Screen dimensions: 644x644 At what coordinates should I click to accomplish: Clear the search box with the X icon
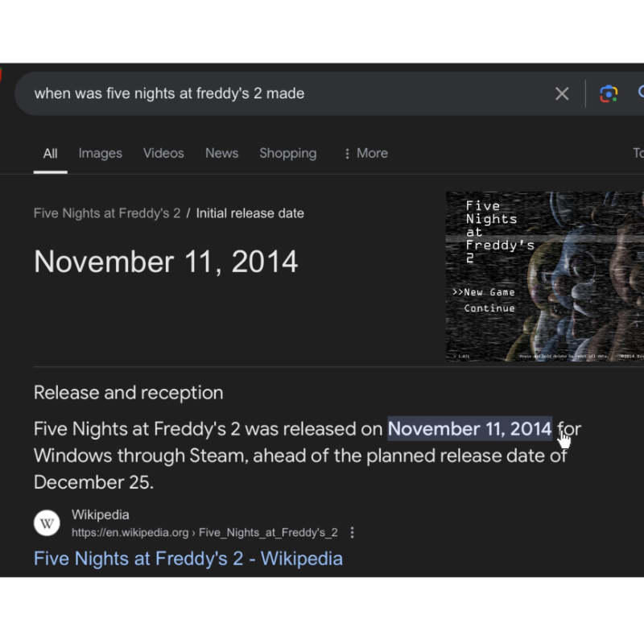click(x=562, y=94)
